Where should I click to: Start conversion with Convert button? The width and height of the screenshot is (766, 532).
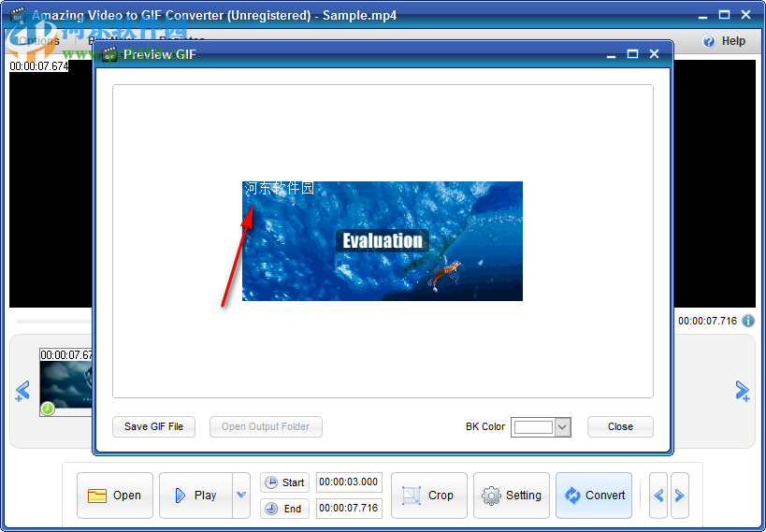[594, 496]
